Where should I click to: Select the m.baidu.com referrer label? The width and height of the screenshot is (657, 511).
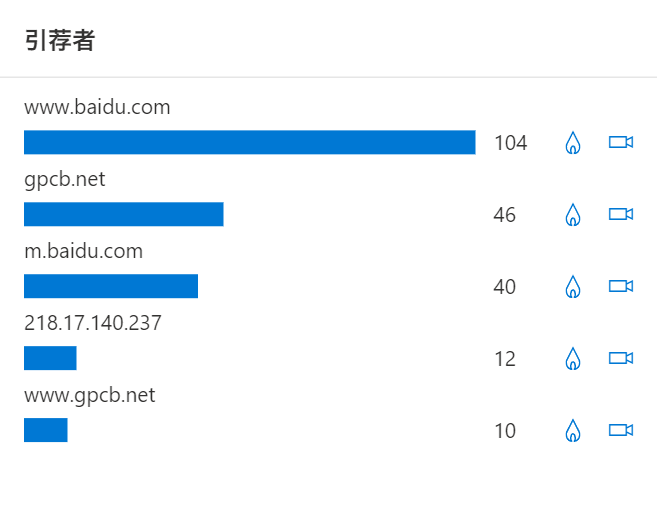[x=83, y=251]
